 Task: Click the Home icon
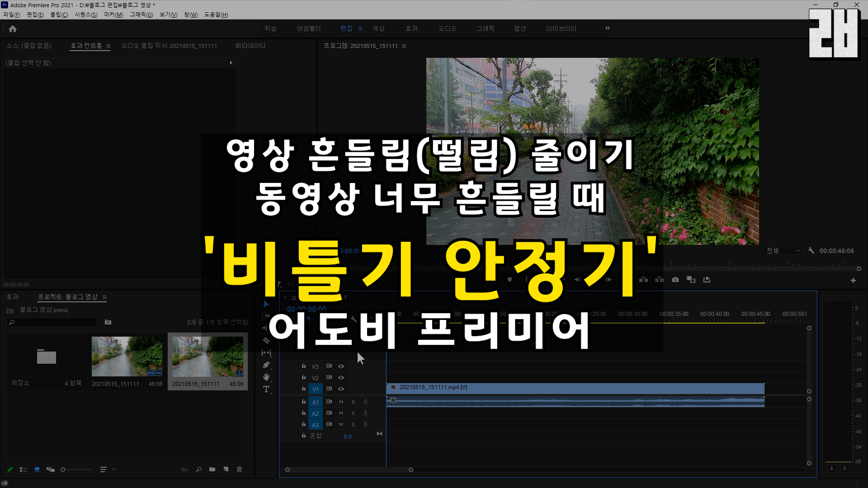13,29
